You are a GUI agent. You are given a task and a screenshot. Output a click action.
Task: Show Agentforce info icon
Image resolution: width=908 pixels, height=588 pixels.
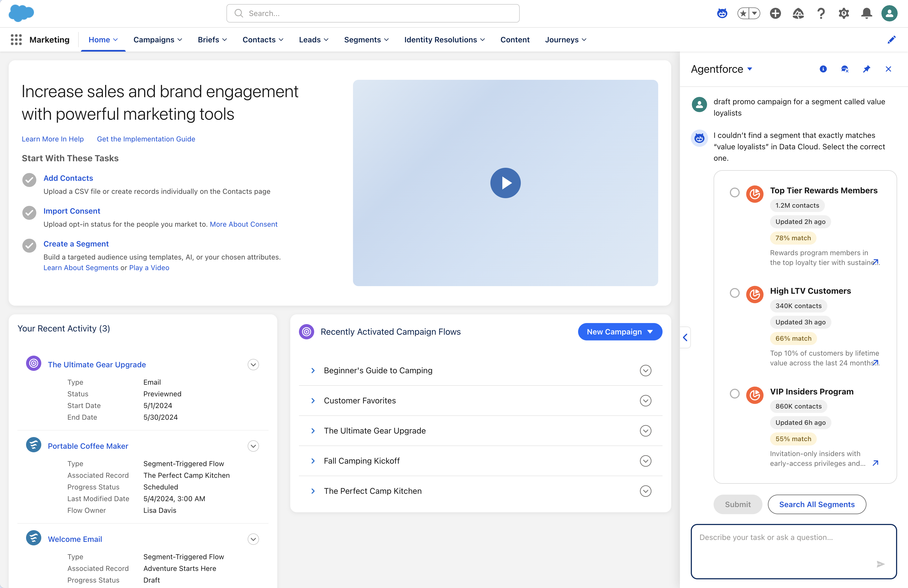click(x=823, y=69)
